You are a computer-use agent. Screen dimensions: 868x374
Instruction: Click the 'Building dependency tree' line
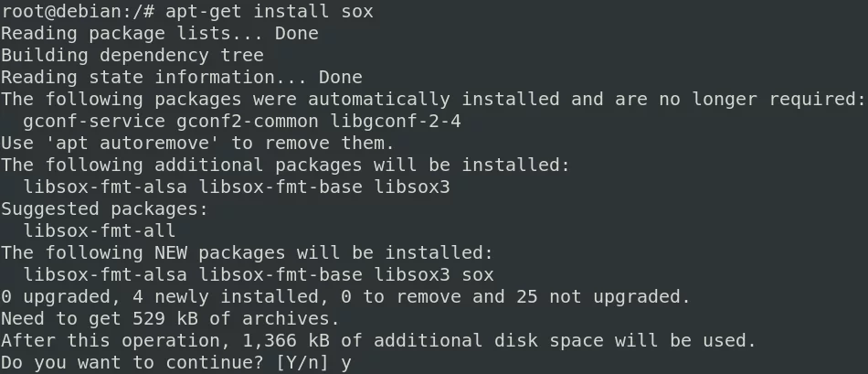pyautogui.click(x=132, y=56)
